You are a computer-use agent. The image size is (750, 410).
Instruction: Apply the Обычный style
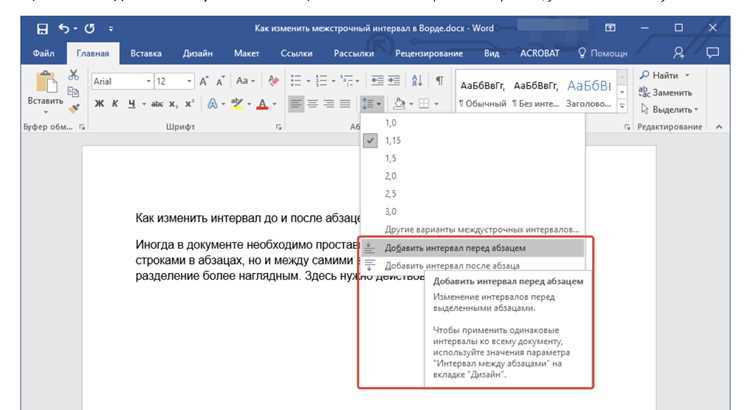coord(482,94)
